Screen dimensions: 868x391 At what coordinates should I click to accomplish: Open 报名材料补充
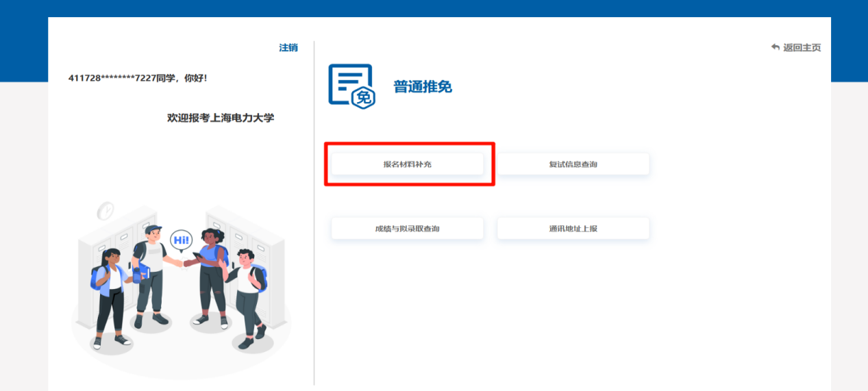coord(408,164)
